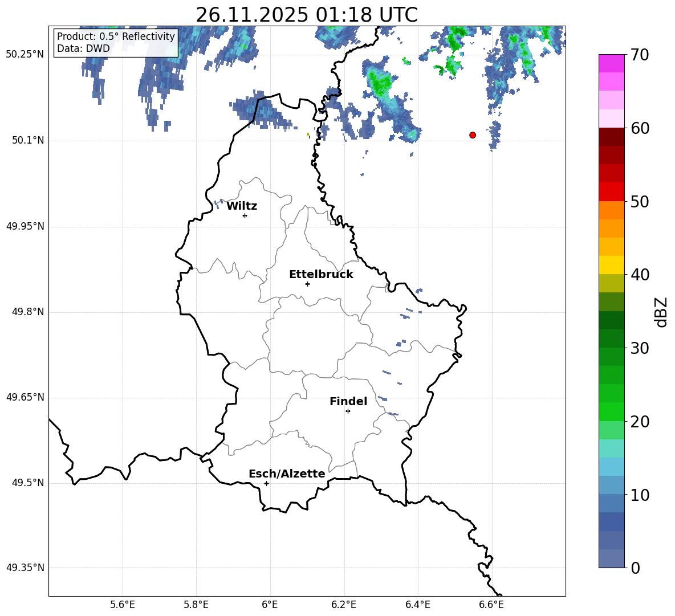The image size is (675, 616).
Task: Click the colorbar tick label 40
Action: [x=640, y=275]
